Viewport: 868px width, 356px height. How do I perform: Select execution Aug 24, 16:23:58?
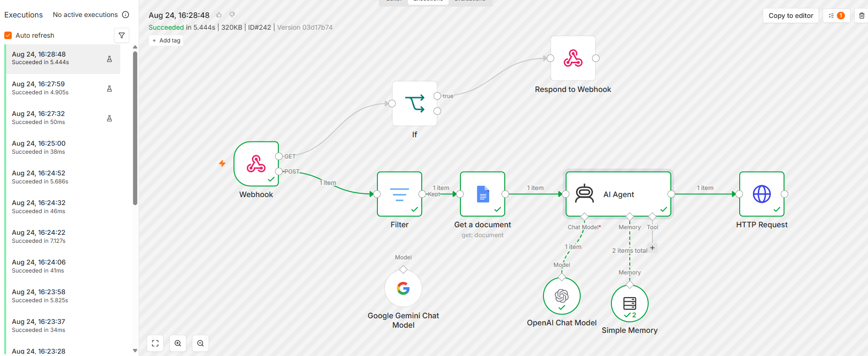coord(63,297)
